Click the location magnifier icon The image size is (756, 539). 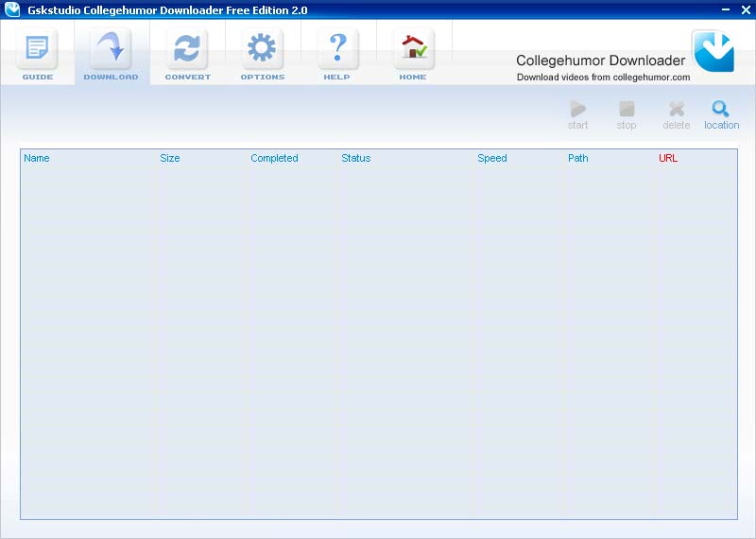(721, 109)
